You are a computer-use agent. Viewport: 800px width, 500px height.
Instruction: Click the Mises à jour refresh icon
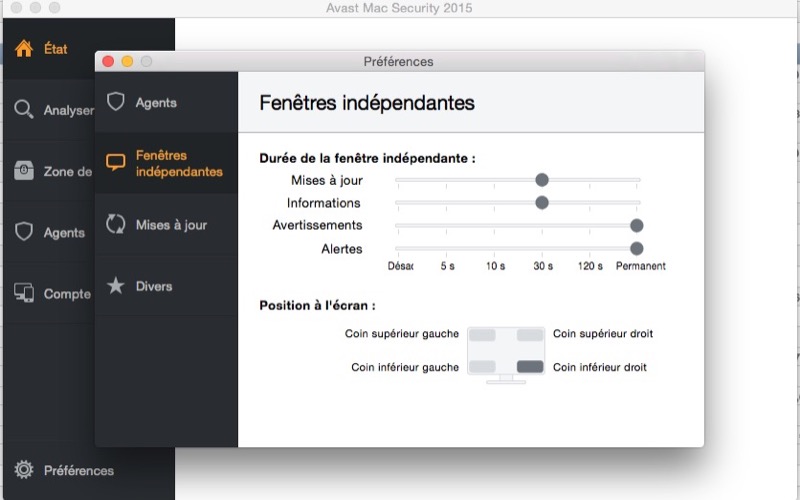pos(116,224)
